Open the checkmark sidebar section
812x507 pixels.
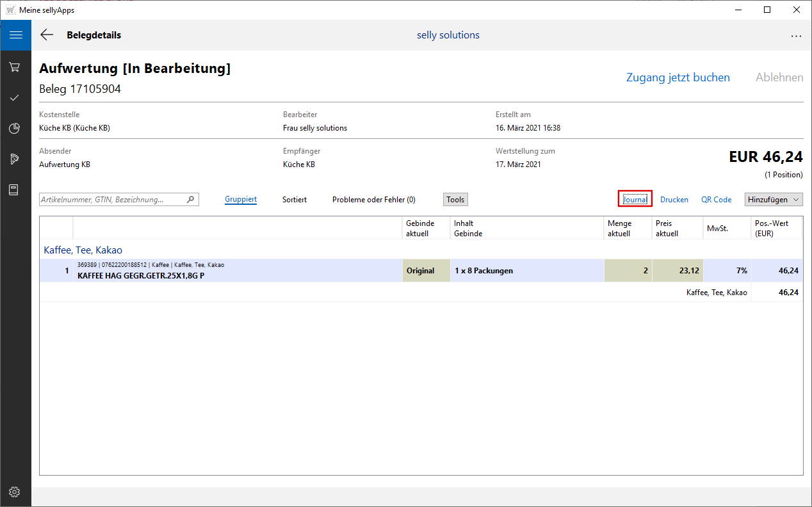(15, 98)
